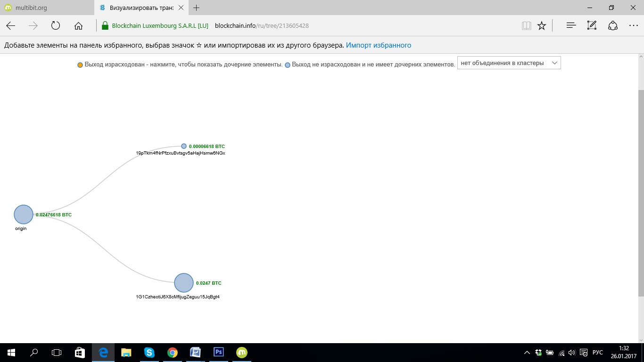Viewport: 644px width, 362px height.
Task: Open a new tab with plus button
Action: pos(197,8)
